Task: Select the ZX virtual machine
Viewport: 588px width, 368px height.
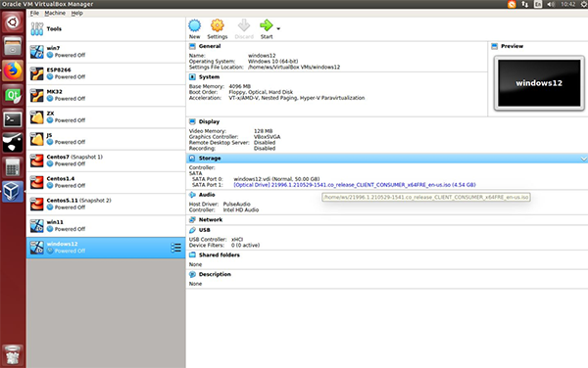Action: click(x=106, y=116)
